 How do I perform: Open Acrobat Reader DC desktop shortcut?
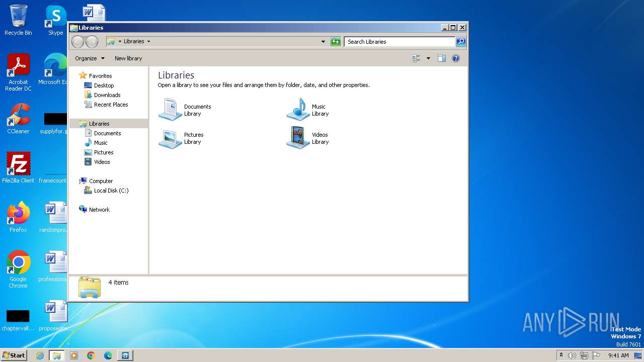18,72
